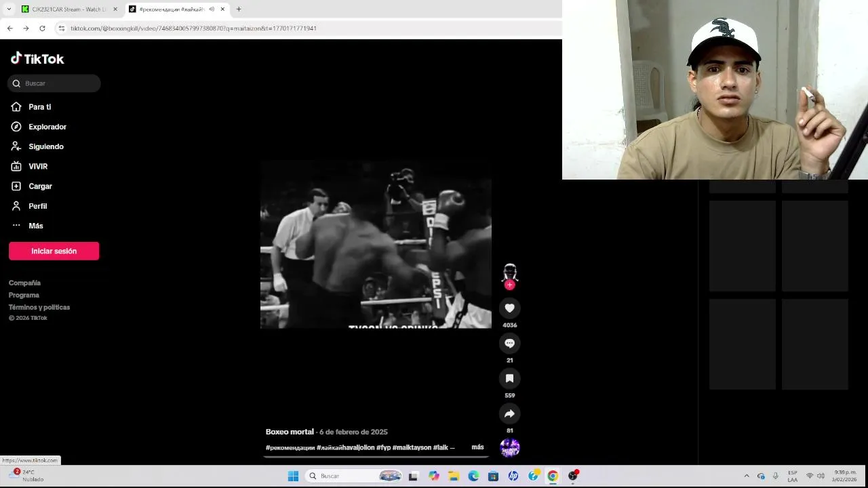This screenshot has width=868, height=488.
Task: Go back with the browser back arrow
Action: click(x=9, y=28)
